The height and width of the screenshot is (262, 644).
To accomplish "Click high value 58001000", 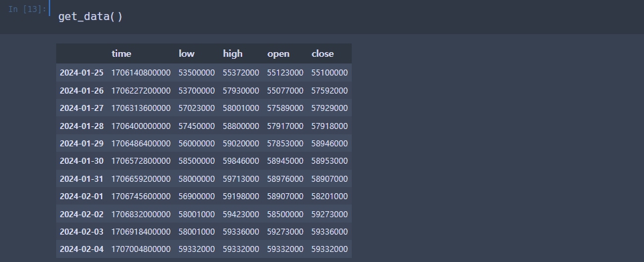I will tap(241, 108).
